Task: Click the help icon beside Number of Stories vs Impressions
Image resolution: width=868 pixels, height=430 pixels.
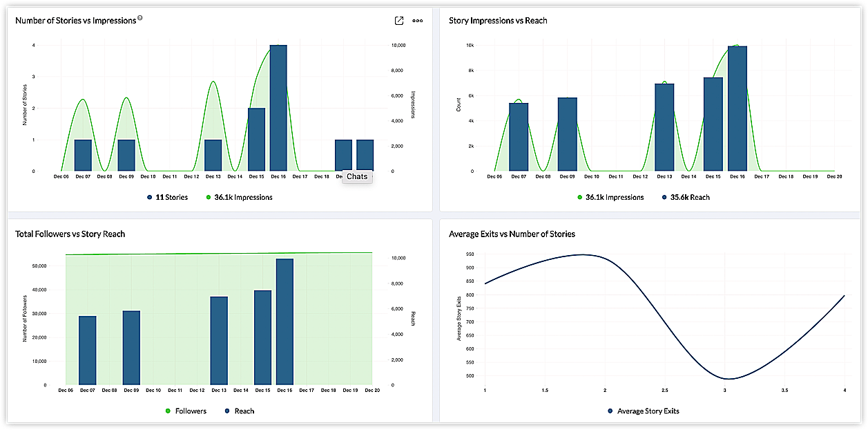Action: point(140,18)
